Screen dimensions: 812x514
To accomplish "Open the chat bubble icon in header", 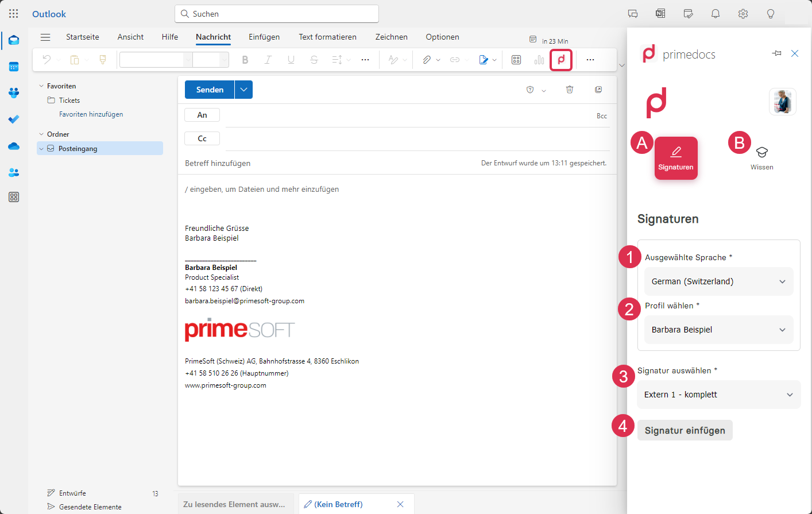I will [633, 14].
